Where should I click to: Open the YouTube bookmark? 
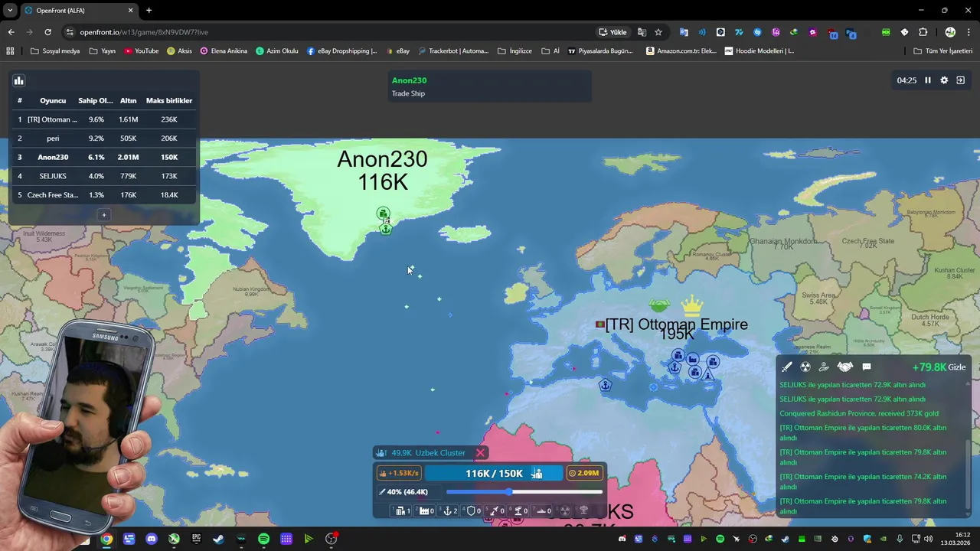[x=141, y=51]
